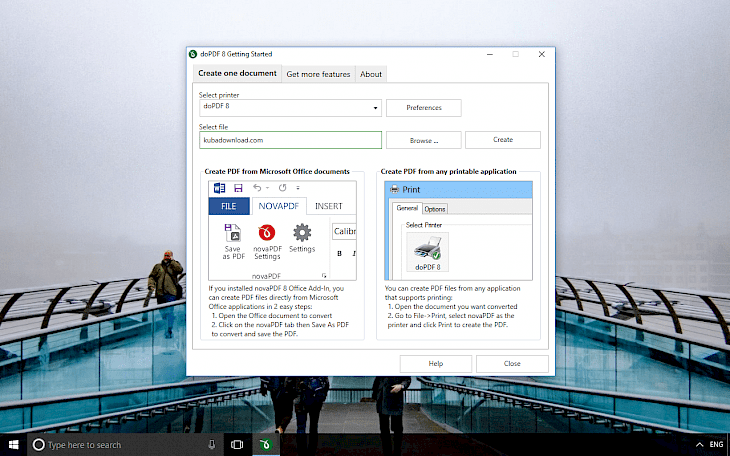Click the undo arrow in Office preview

(x=257, y=187)
